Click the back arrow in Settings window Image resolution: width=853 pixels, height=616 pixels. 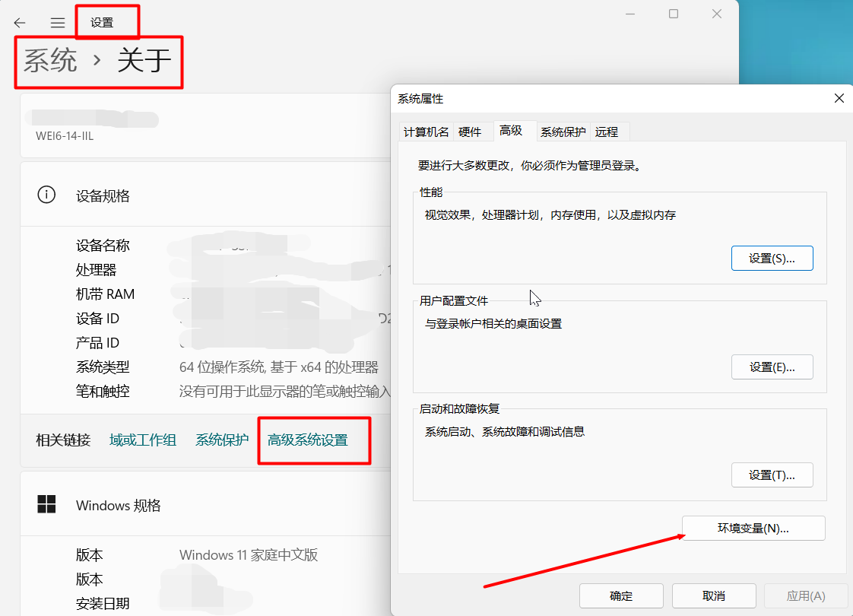[20, 23]
